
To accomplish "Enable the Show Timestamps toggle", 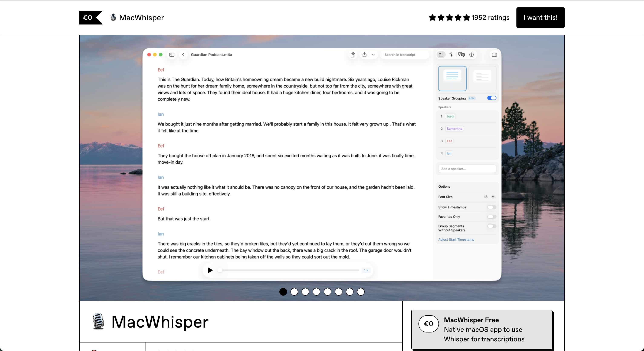I will coord(492,207).
